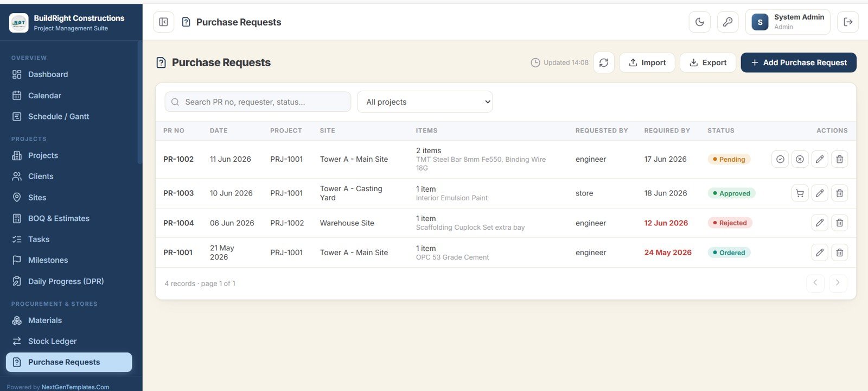Delete PR-1004 with the trash icon
Viewport: 868px width, 391px height.
[839, 223]
